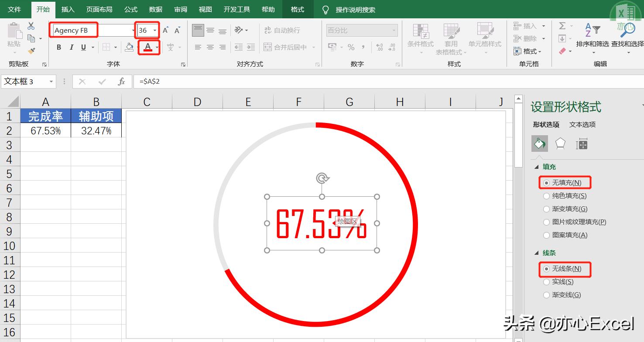Screen dimensions: 644x342
Task: Apply the percent number style
Action: (x=351, y=48)
